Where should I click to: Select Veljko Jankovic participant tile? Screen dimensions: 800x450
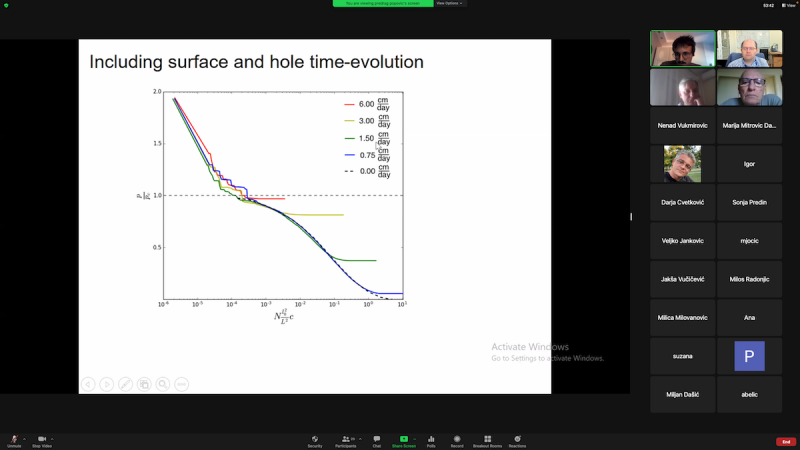(x=683, y=241)
